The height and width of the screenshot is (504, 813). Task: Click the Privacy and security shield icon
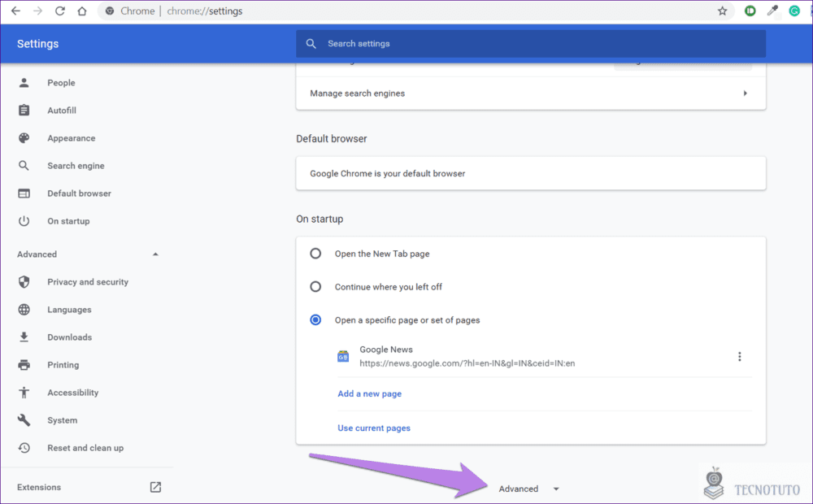point(24,281)
